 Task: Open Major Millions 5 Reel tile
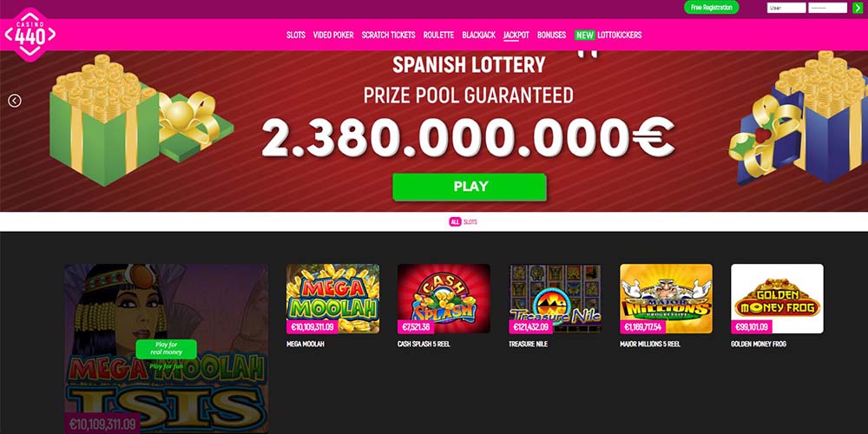coord(666,299)
